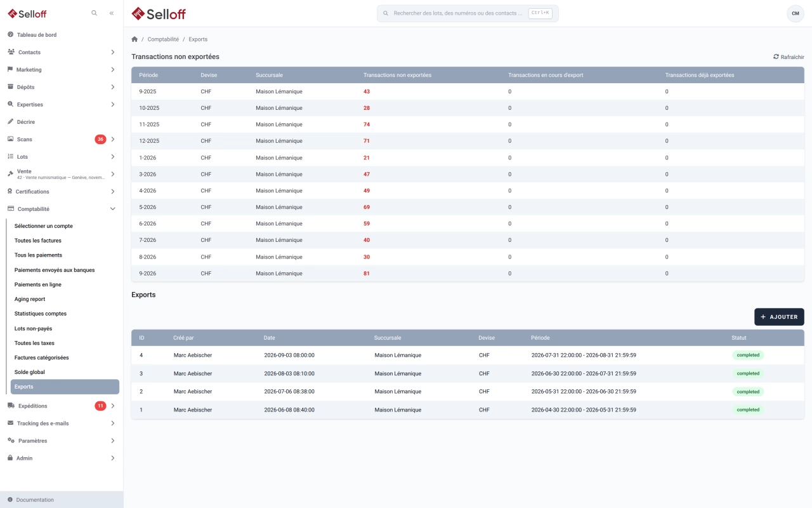Expand the Contacts submenu chevron
The width and height of the screenshot is (812, 508).
113,52
